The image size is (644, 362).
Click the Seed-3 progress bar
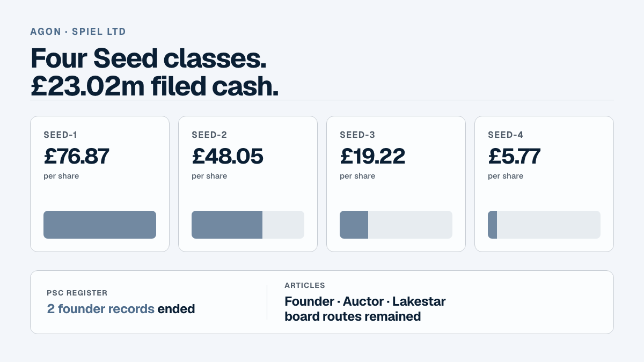396,225
